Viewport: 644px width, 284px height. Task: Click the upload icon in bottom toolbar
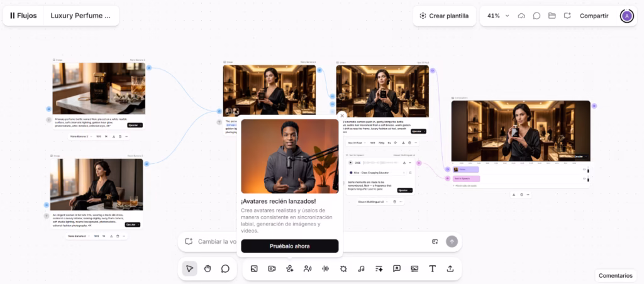(450, 269)
